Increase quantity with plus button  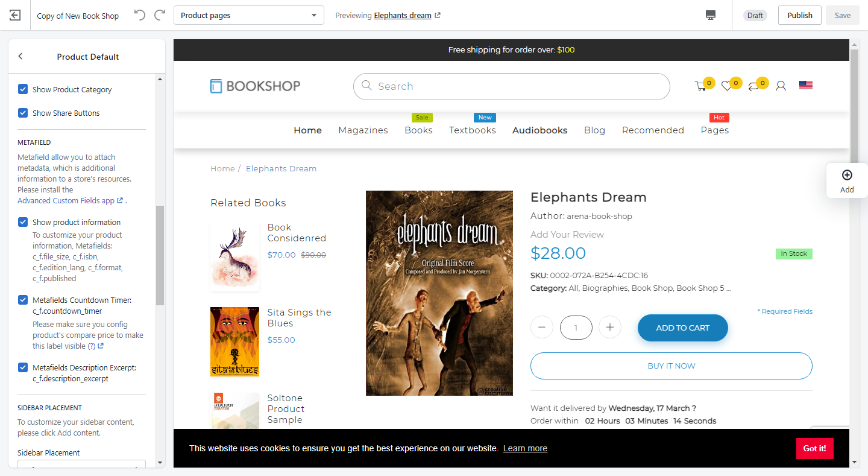click(610, 328)
